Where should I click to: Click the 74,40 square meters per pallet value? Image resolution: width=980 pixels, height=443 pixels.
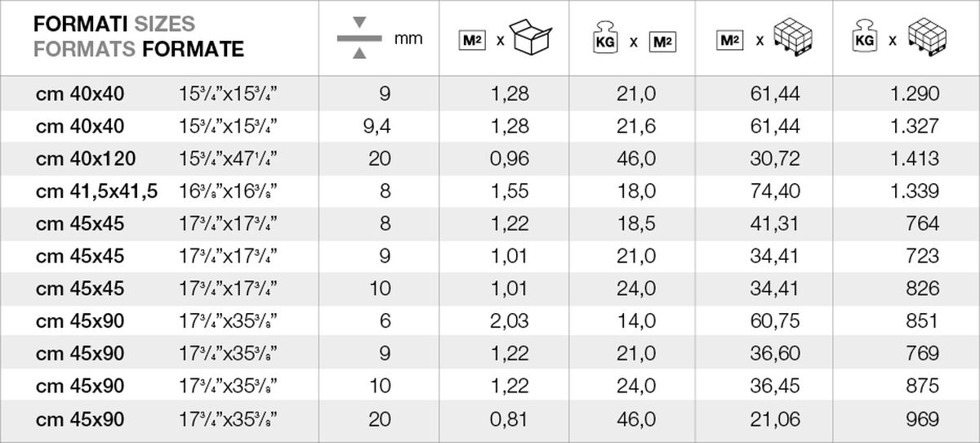point(775,191)
